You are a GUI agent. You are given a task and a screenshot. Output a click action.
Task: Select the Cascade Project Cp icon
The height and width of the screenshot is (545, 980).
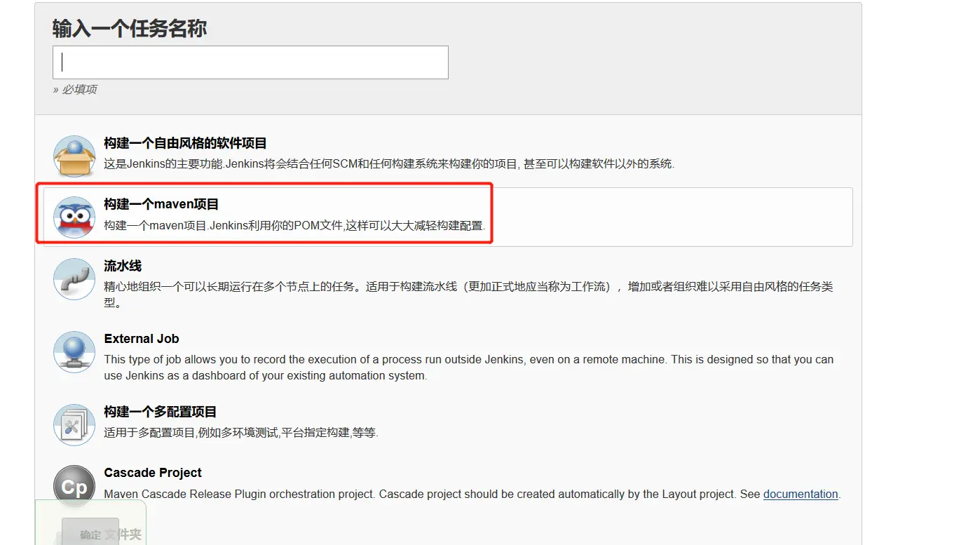74,486
